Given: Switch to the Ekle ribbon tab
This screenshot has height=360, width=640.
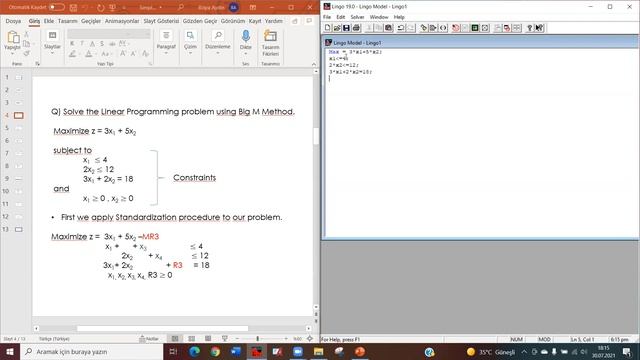Looking at the screenshot, I should pos(49,21).
